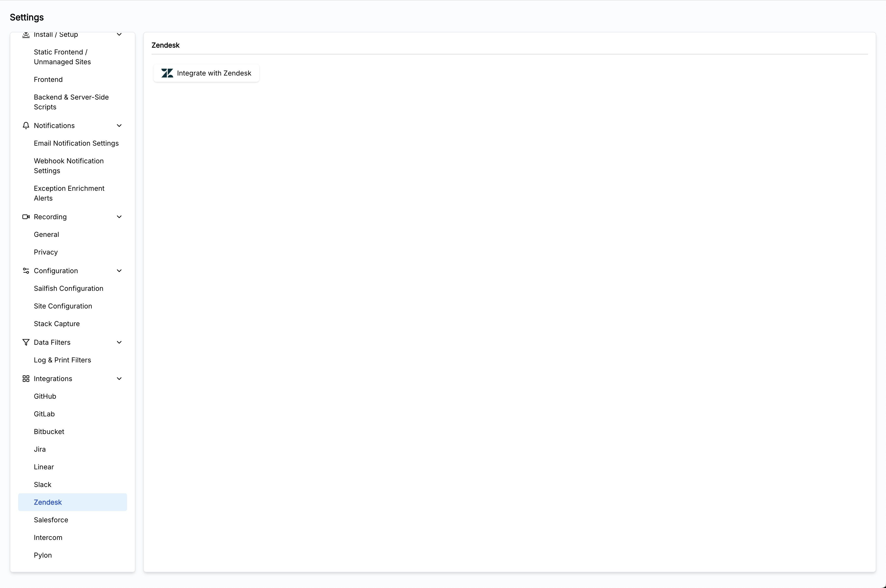This screenshot has height=588, width=886.
Task: Click the Integrations grid icon
Action: click(26, 379)
